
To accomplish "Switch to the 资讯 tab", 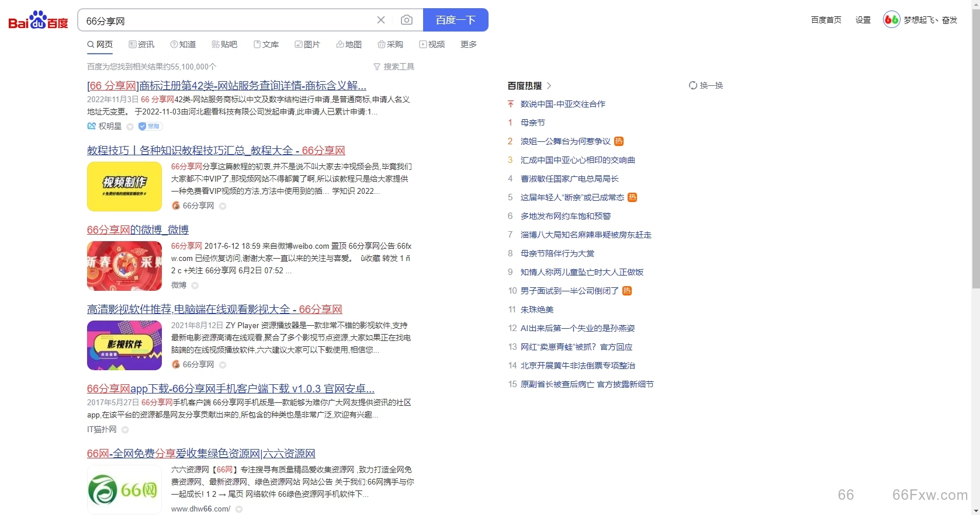I will click(x=141, y=44).
